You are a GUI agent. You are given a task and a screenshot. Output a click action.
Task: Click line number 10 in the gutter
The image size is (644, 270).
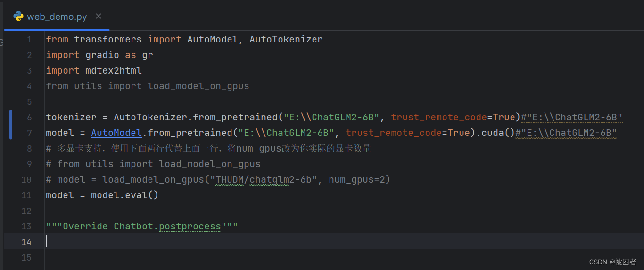point(26,180)
